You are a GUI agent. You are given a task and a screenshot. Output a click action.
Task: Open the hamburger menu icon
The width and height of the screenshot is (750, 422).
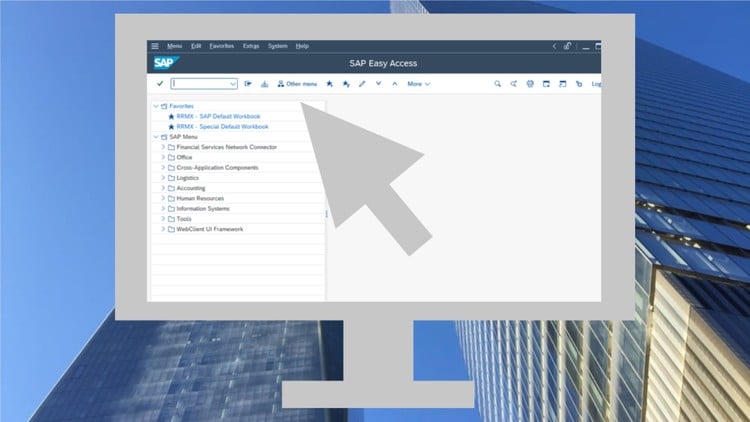(154, 46)
